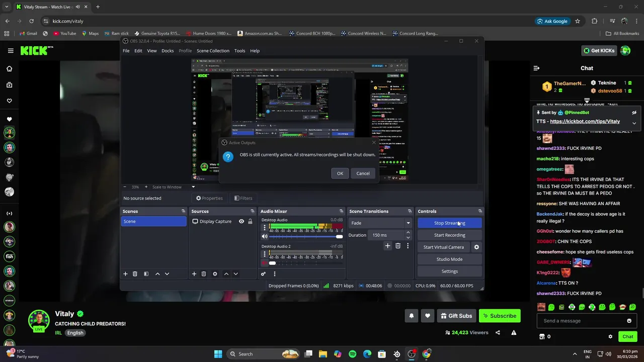
Task: Open source properties gear in Sources panel
Action: point(215,274)
